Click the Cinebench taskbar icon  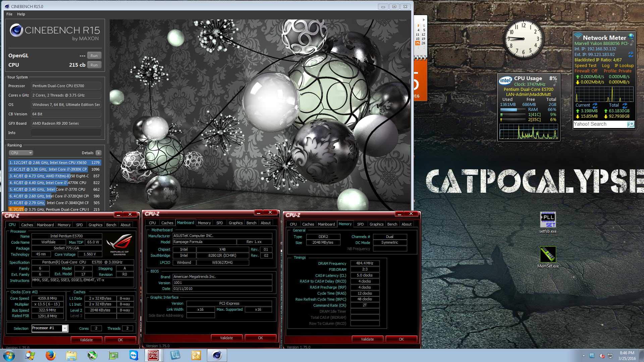click(217, 355)
